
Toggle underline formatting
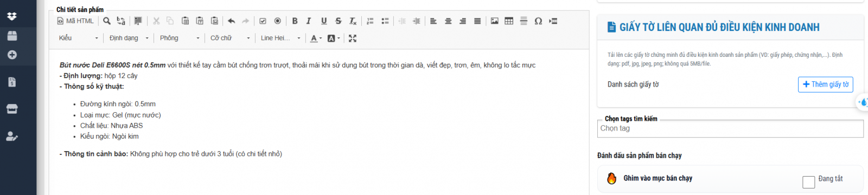324,21
